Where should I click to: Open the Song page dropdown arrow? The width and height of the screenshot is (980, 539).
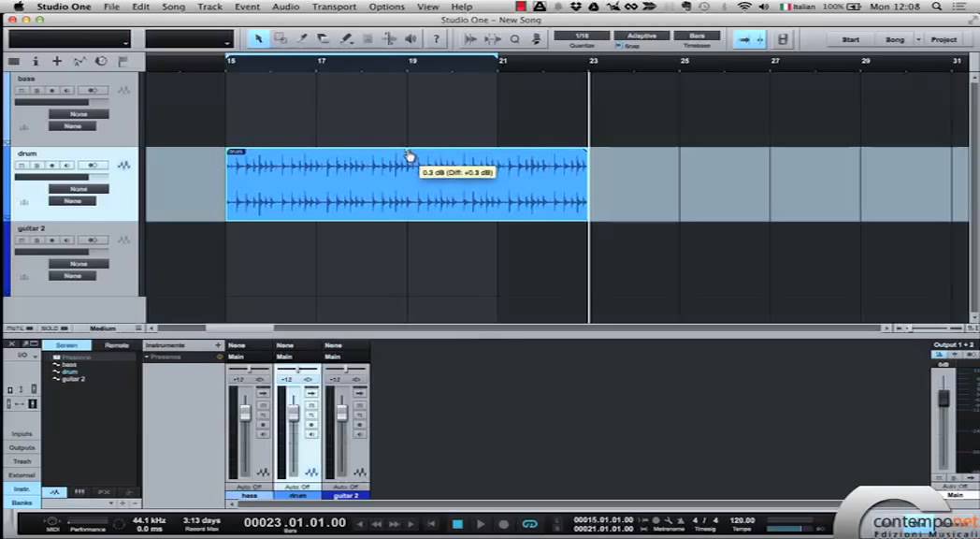coord(918,39)
